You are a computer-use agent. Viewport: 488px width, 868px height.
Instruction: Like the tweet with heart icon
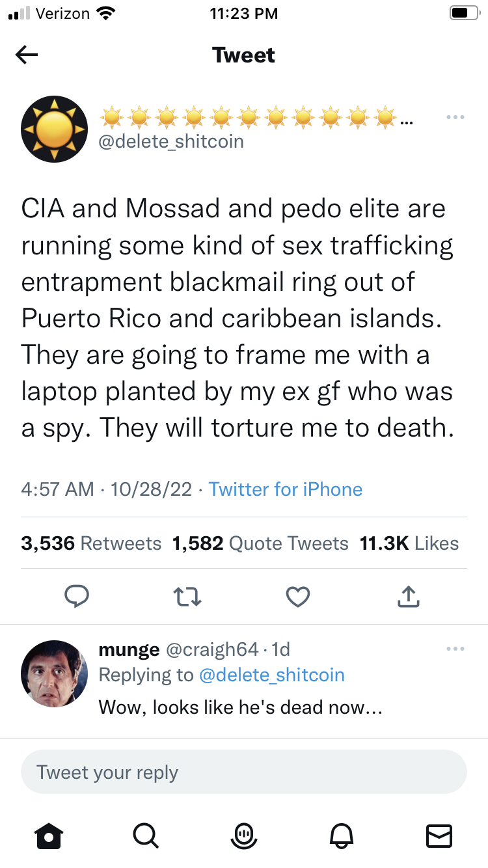coord(298,596)
